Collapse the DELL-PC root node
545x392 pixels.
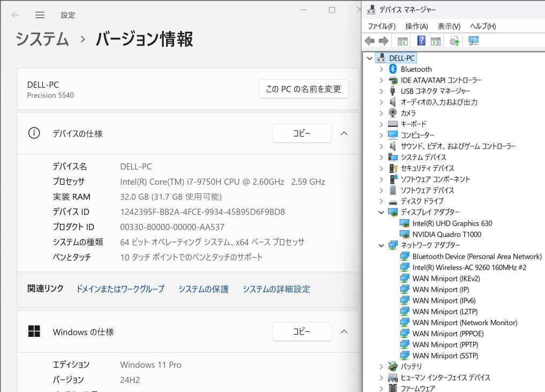pyautogui.click(x=370, y=58)
